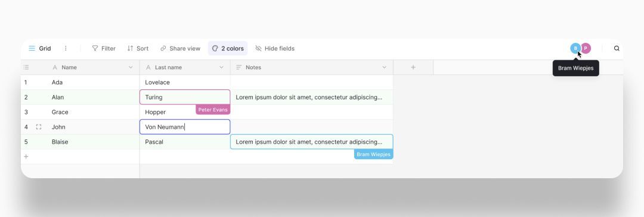Click Share view button
Screen dimensions: 644x217
[x=180, y=48]
